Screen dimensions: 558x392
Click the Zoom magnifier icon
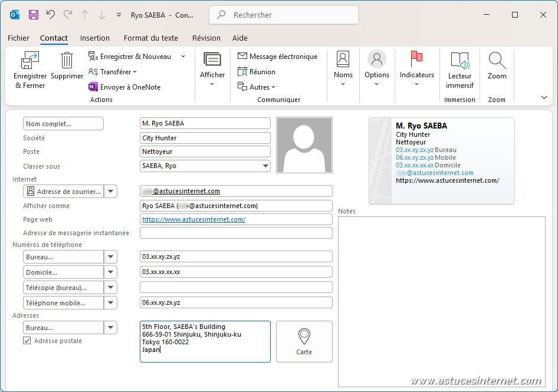coord(497,61)
